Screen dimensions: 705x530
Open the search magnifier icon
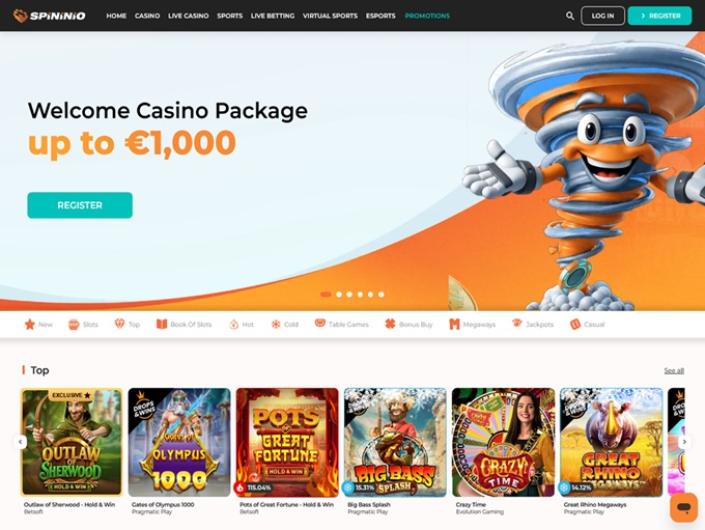coord(570,16)
